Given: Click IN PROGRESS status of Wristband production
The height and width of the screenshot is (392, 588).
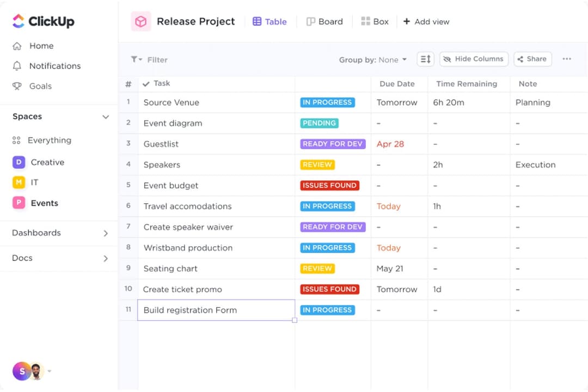Looking at the screenshot, I should point(327,248).
